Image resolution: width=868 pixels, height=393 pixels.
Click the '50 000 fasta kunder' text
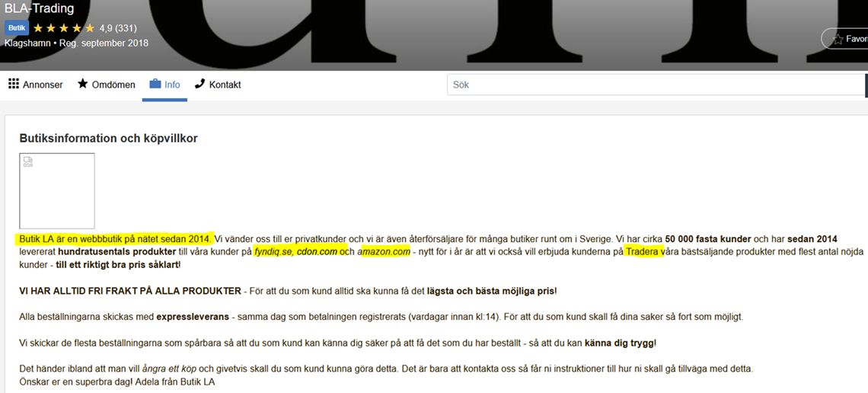click(708, 239)
